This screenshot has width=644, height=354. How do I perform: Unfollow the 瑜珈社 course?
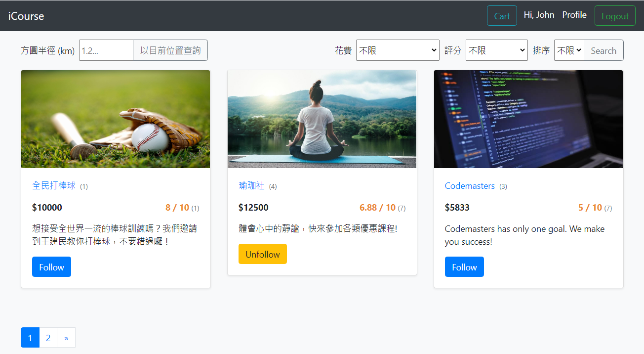(263, 254)
